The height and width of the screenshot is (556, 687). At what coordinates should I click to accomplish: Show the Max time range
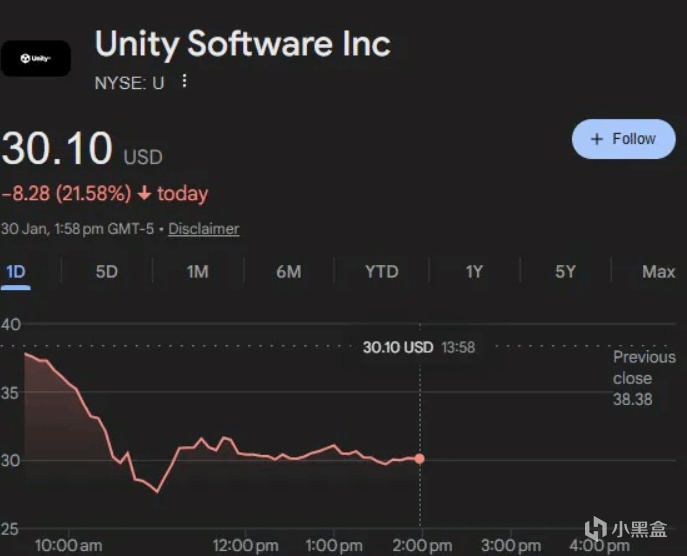pyautogui.click(x=658, y=271)
